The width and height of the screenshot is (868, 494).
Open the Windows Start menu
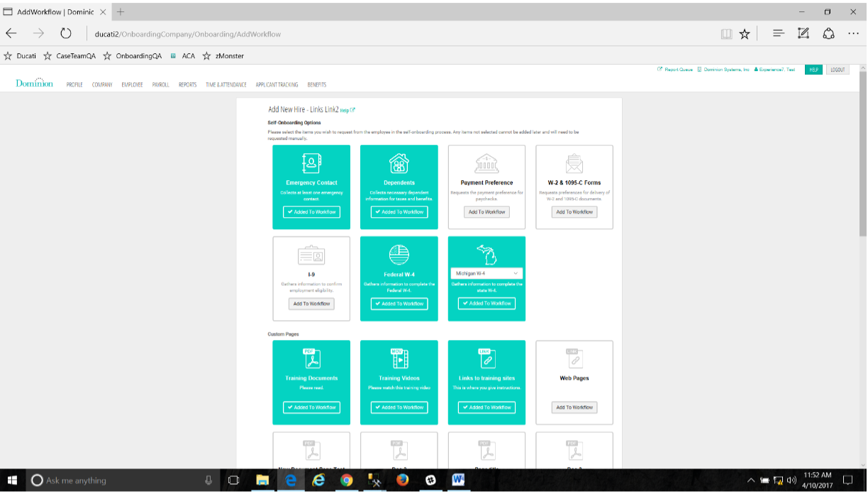pos(13,481)
